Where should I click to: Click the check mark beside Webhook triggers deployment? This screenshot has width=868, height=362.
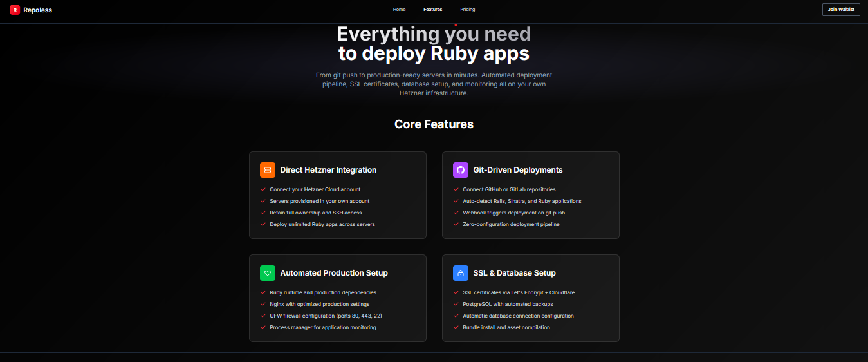pyautogui.click(x=456, y=213)
